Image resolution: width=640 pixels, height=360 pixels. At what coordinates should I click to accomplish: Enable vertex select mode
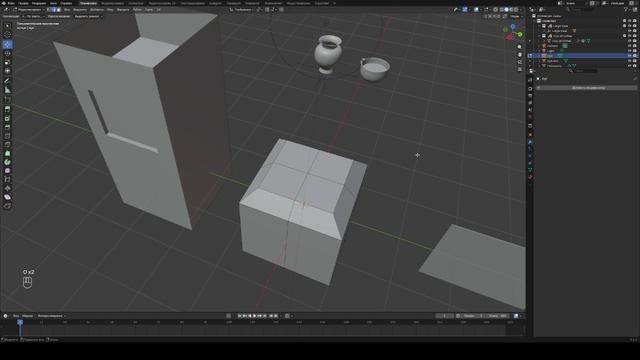point(49,9)
